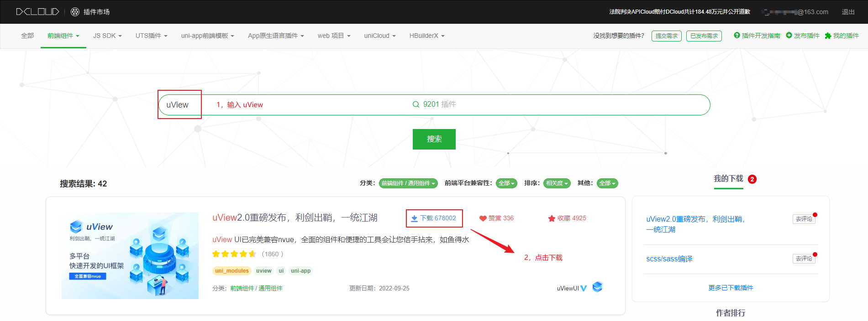Open uni-app前端模板 dropdown
This screenshot has height=321, width=868.
pos(208,36)
